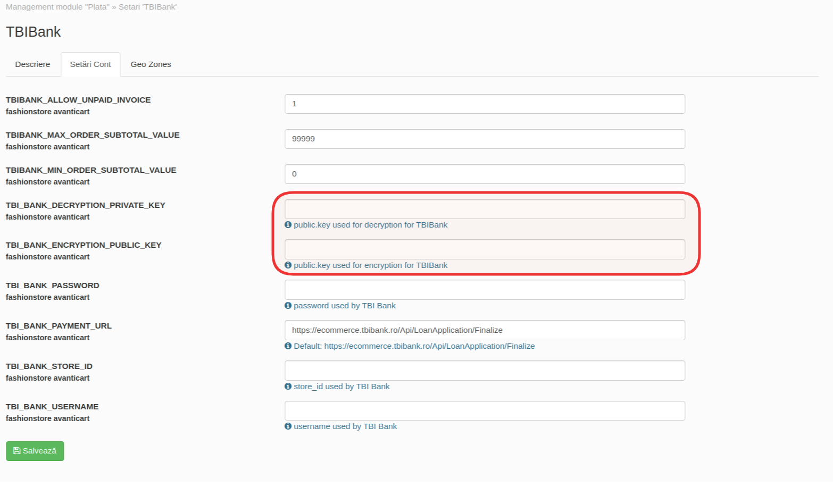Click the TBIBANK_MIN_ORDER_SUBTOTAL_VALUE field
This screenshot has height=504, width=833.
[x=485, y=174]
